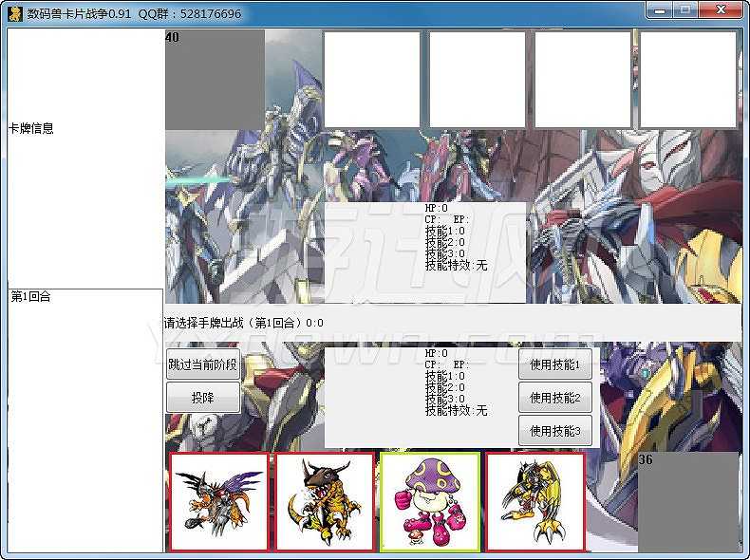This screenshot has height=560, width=750.
Task: Use skill with 使用技能1 button
Action: click(554, 364)
